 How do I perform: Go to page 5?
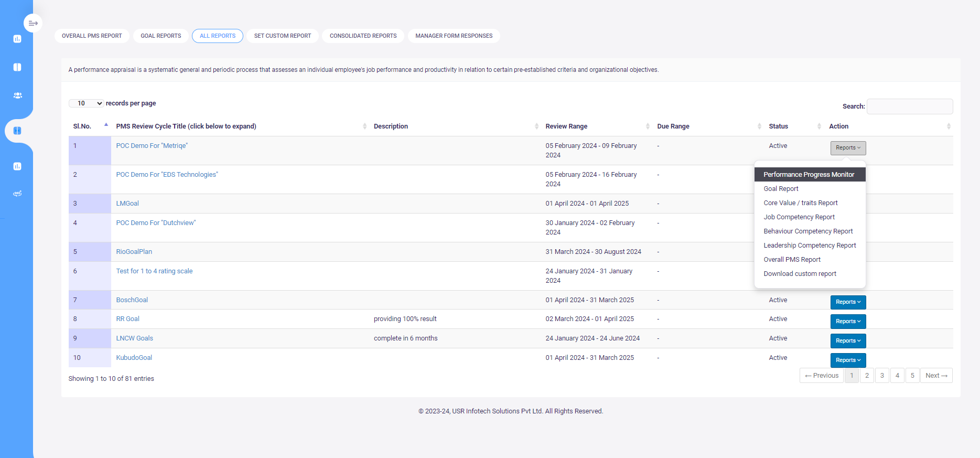click(x=912, y=376)
